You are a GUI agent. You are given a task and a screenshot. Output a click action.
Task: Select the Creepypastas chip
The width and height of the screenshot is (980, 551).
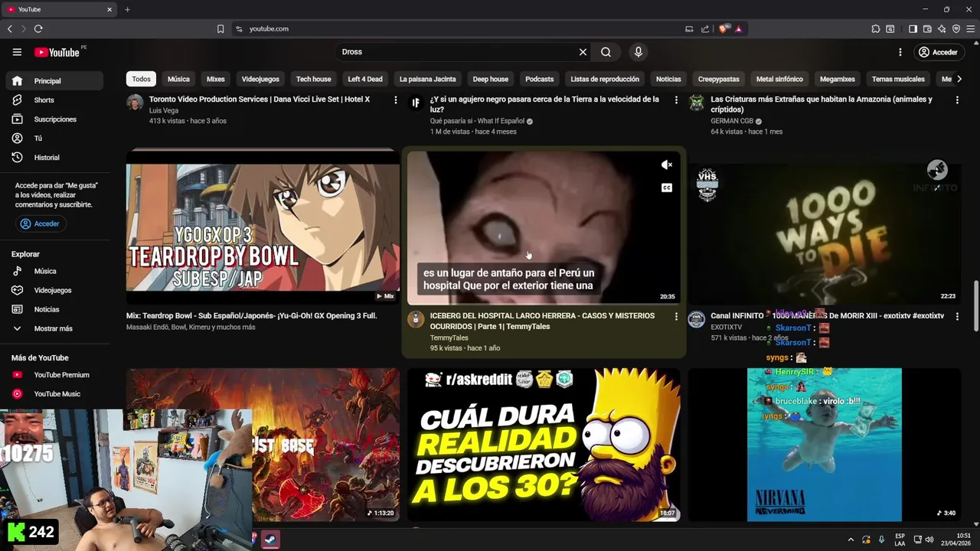point(719,79)
